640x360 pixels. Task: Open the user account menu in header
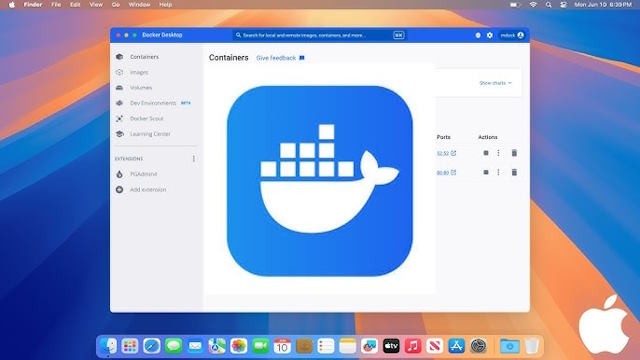tap(512, 35)
